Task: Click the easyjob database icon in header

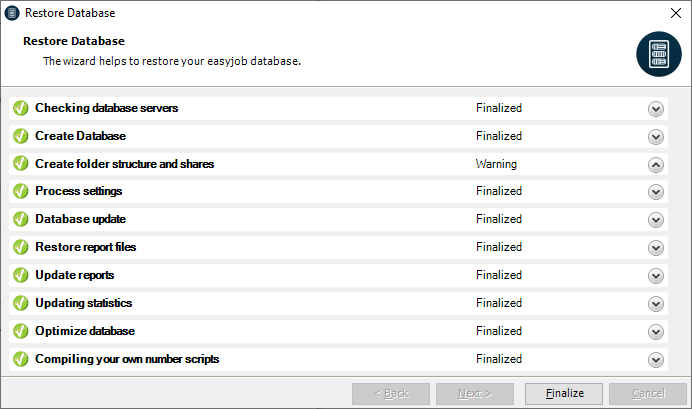Action: pyautogui.click(x=659, y=53)
